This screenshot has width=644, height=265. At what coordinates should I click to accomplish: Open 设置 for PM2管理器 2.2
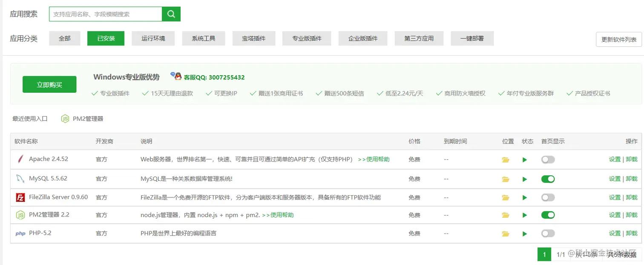pos(615,215)
